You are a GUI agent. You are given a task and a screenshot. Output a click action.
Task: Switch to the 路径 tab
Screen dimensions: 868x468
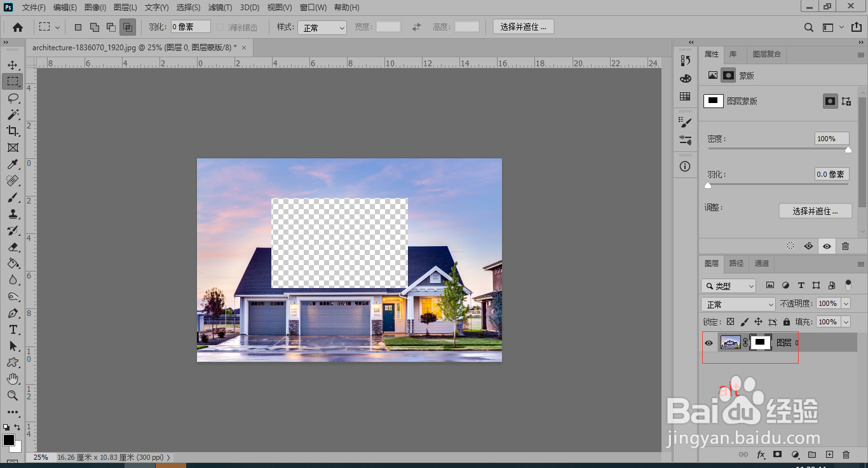coord(736,263)
